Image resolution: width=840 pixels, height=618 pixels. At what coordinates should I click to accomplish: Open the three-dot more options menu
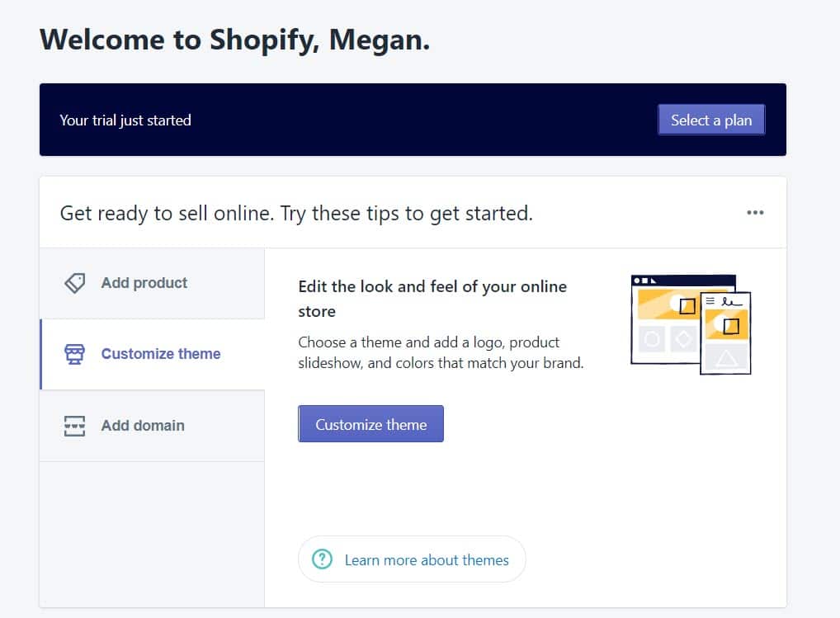[755, 213]
